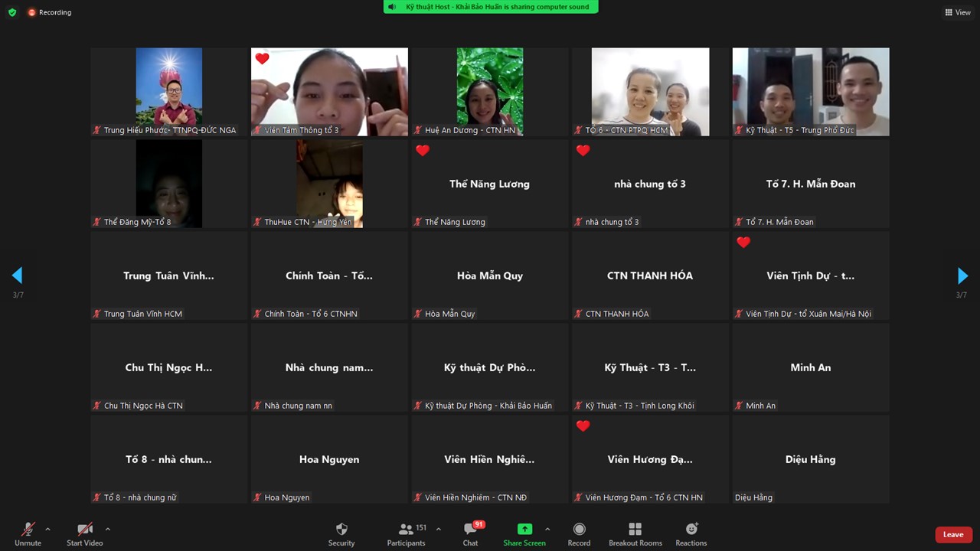Select Tổ 7. H. Mẫn Đoan participant tile
Viewport: 980px width, 551px height.
coord(811,184)
